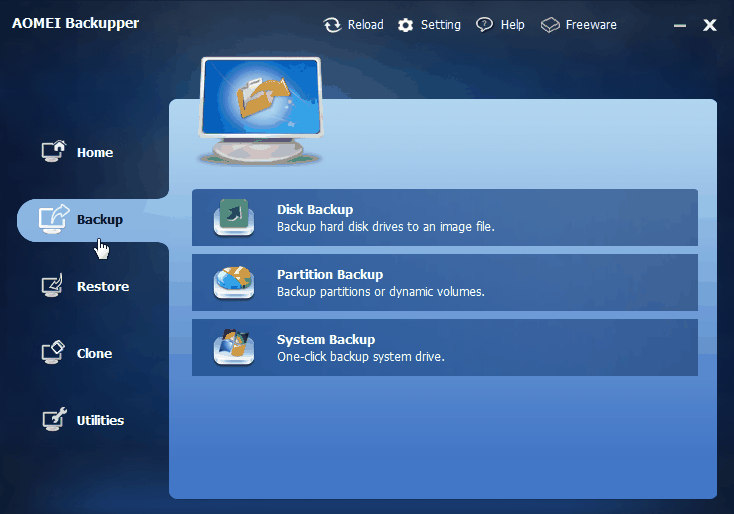This screenshot has height=514, width=734.
Task: Select the Backup tab label
Action: [100, 220]
